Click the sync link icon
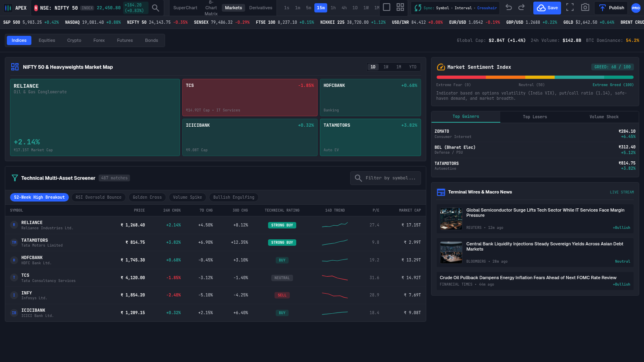This screenshot has width=644, height=362. tap(418, 8)
